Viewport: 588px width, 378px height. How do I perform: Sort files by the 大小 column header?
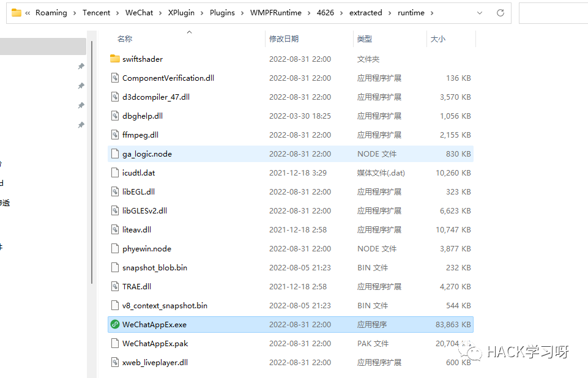pyautogui.click(x=438, y=39)
